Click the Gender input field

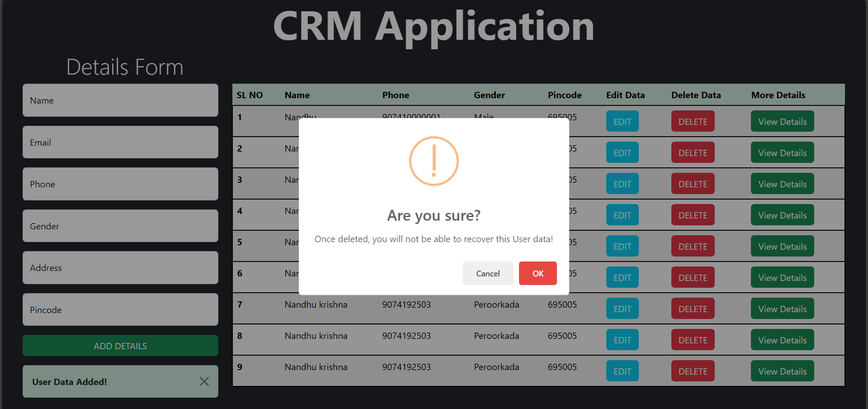tap(120, 226)
